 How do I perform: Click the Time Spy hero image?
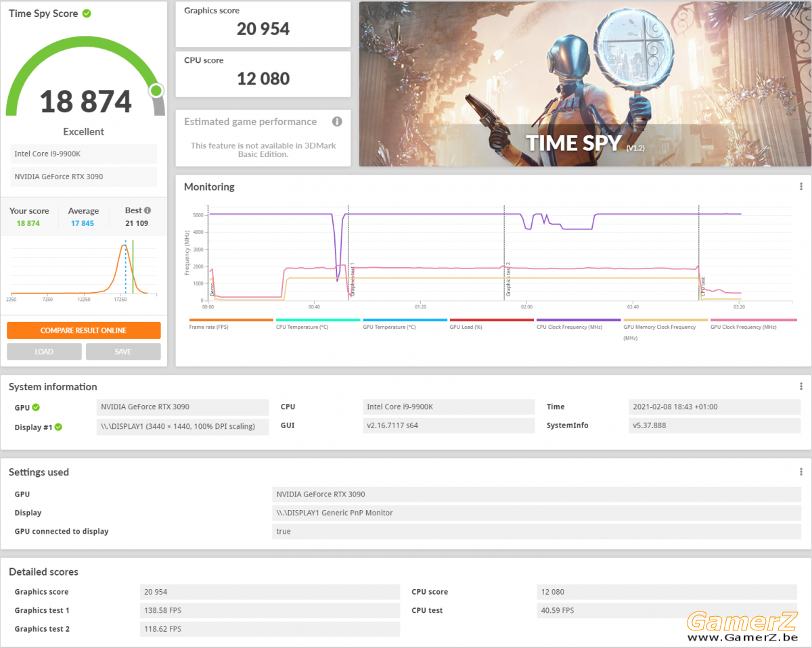585,84
